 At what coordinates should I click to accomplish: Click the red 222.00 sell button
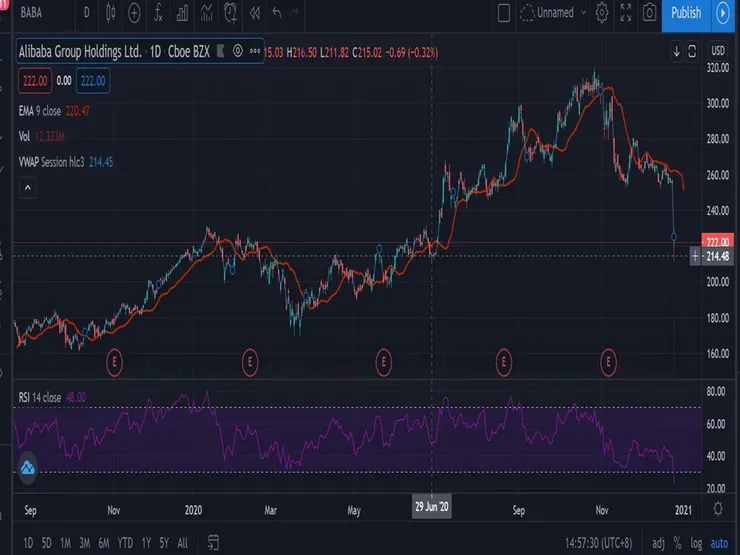[35, 81]
